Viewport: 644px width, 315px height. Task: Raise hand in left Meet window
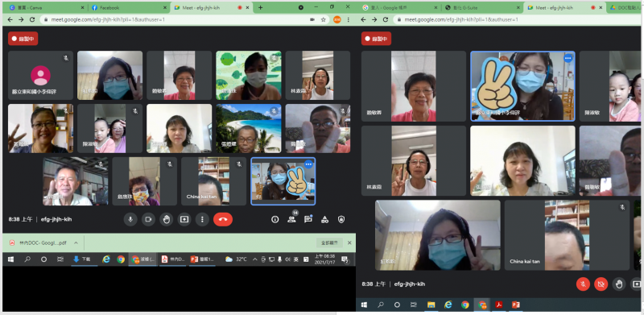[167, 220]
